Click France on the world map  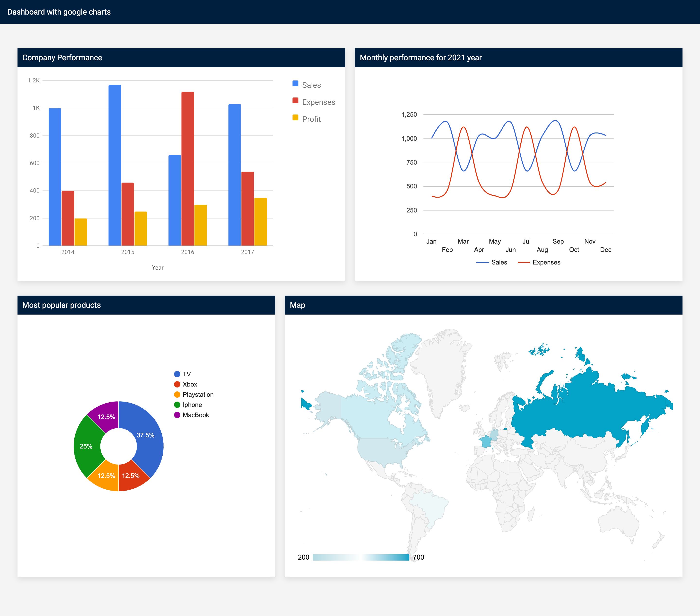(x=485, y=441)
